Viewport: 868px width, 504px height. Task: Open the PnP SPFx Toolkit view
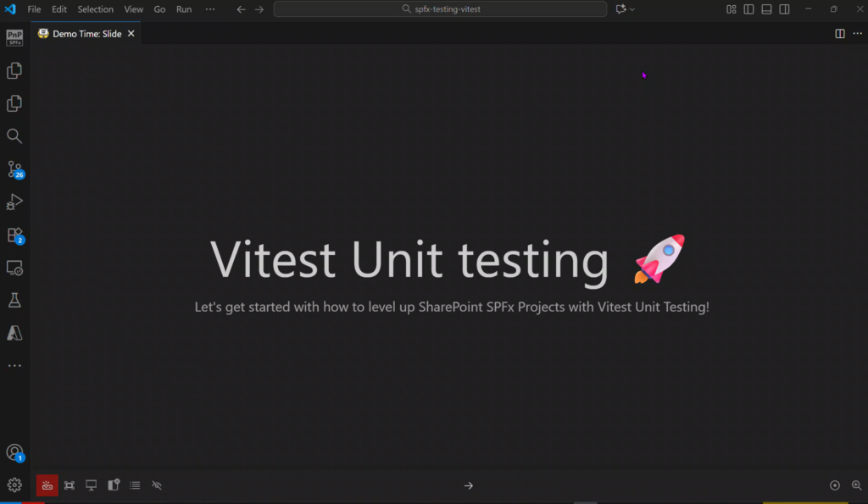point(14,37)
